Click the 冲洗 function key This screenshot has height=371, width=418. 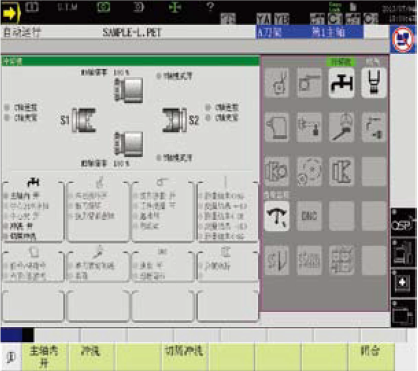[x=91, y=357]
